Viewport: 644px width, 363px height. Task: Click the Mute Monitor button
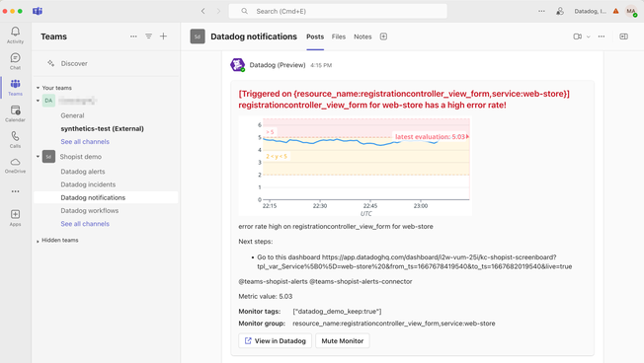click(x=343, y=341)
